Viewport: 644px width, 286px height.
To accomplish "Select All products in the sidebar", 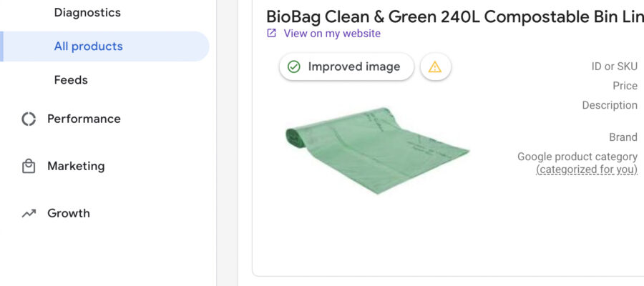I will [89, 46].
